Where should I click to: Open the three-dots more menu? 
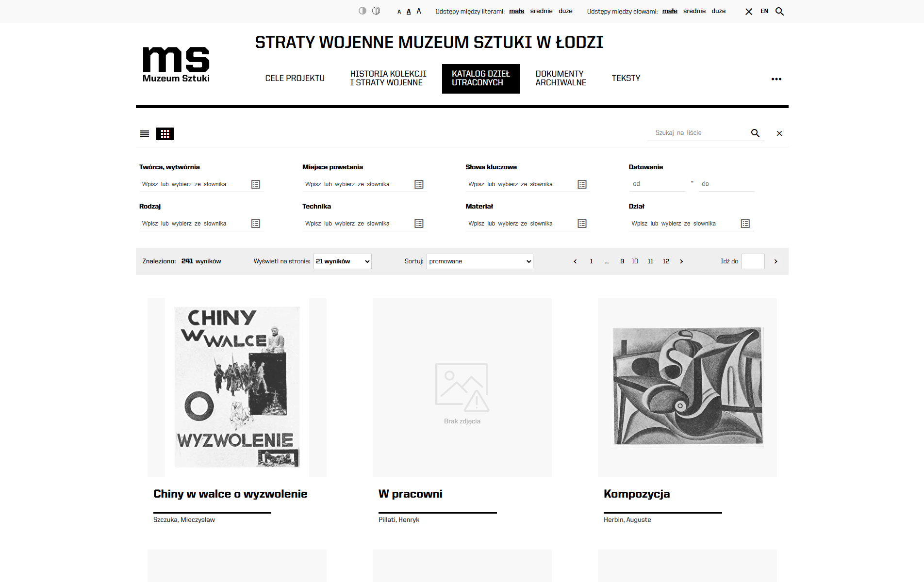776,79
